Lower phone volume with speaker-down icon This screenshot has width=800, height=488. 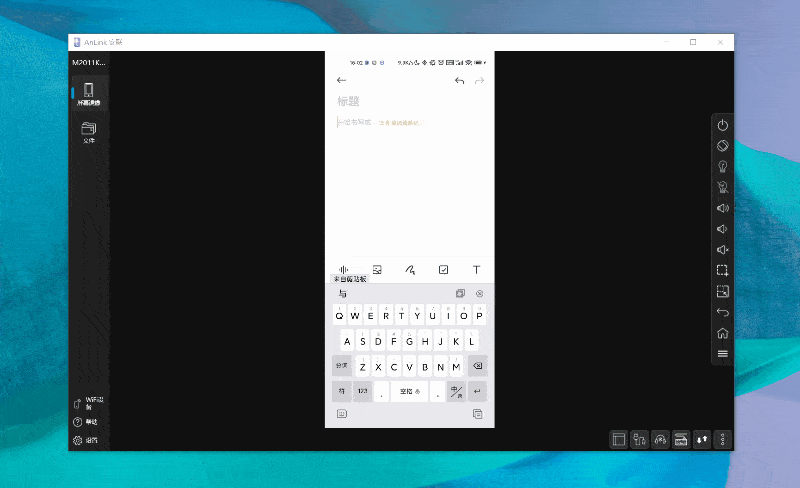[722, 229]
